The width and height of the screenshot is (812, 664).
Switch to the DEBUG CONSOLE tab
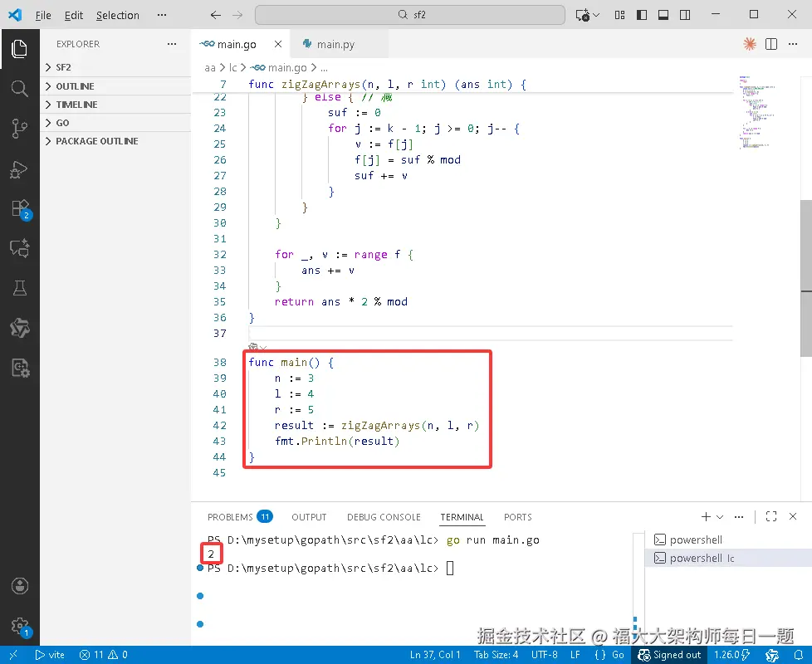coord(384,516)
